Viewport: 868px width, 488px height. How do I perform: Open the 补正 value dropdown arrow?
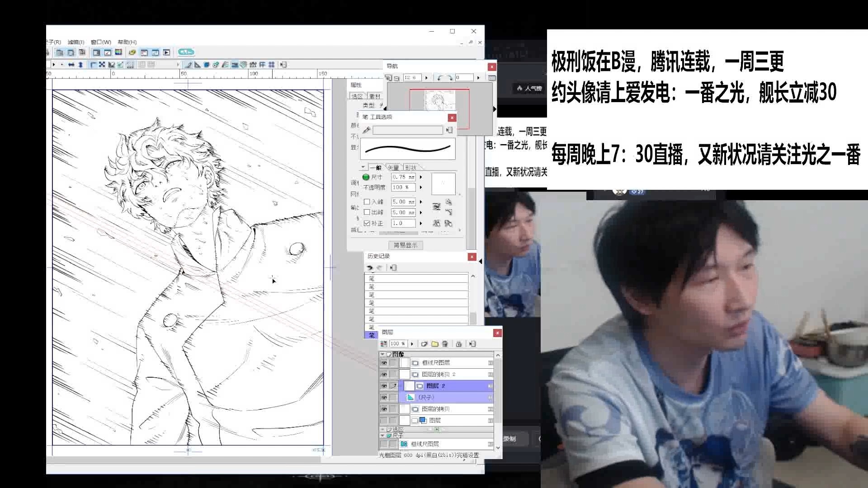(421, 223)
